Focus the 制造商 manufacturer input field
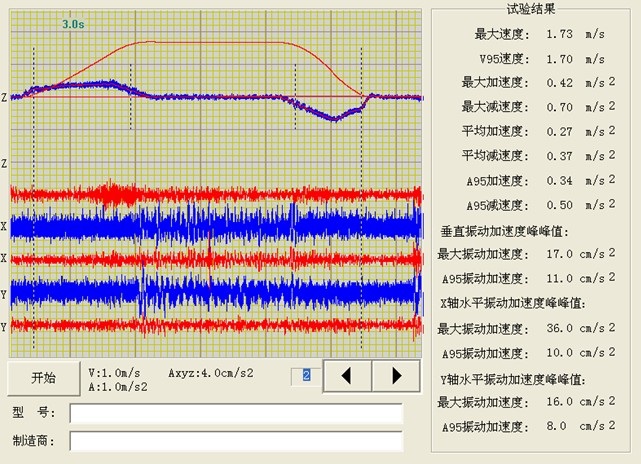Screen dimensions: 641x464 point(236,441)
